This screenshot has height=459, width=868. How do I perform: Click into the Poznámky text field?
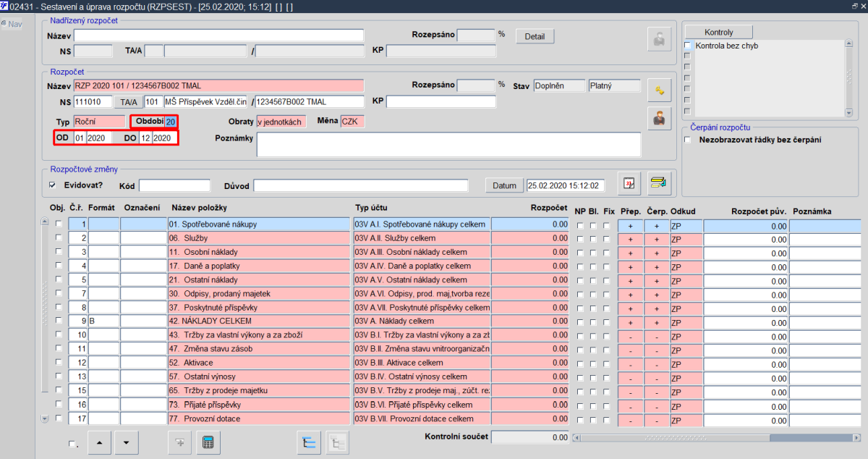click(x=448, y=144)
